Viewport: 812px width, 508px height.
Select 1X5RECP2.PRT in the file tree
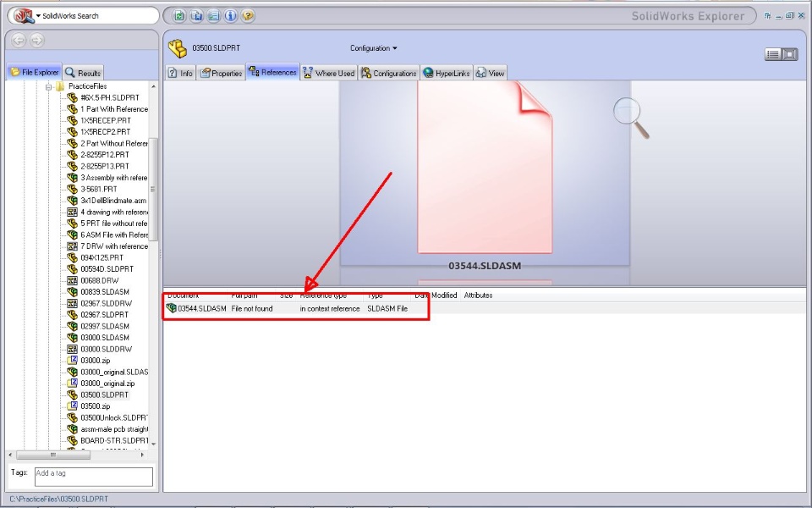point(106,132)
